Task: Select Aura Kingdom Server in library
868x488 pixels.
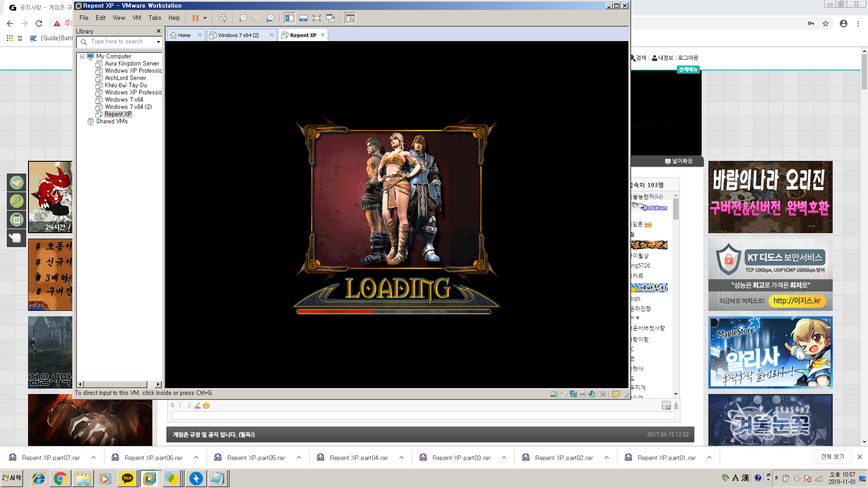Action: pyautogui.click(x=132, y=64)
